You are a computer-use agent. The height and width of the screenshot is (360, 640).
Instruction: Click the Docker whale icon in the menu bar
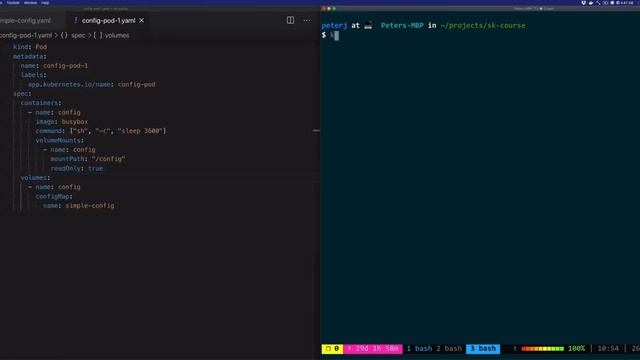point(591,3)
